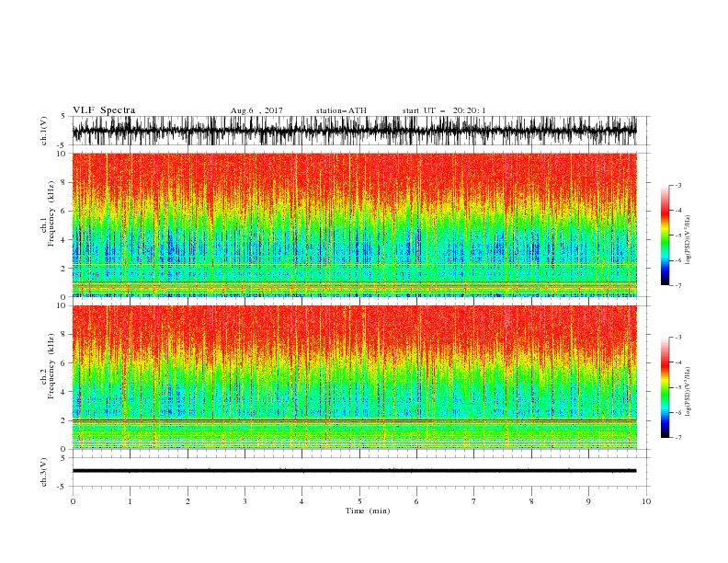
Task: Click the 'VLF Spectra' title text
Action: pyautogui.click(x=104, y=110)
